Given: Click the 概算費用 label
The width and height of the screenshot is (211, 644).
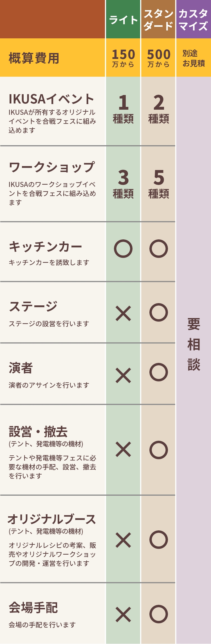Looking at the screenshot, I should 34,58.
